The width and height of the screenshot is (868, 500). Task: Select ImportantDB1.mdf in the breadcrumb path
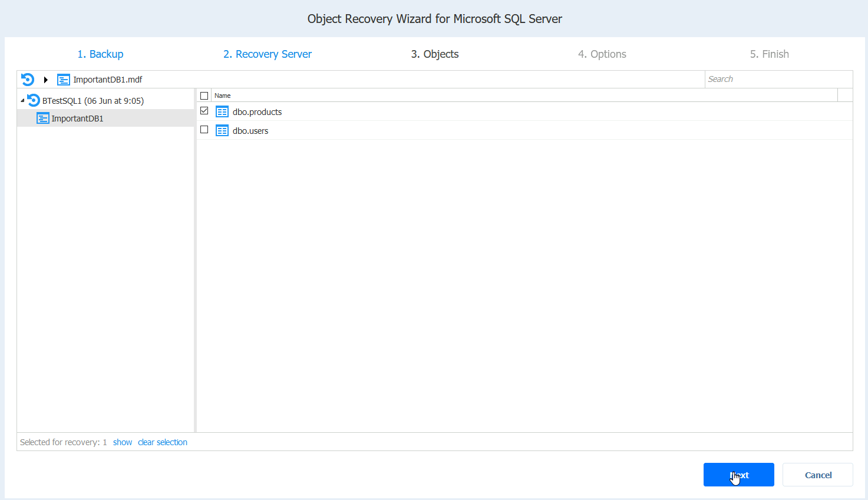tap(108, 80)
